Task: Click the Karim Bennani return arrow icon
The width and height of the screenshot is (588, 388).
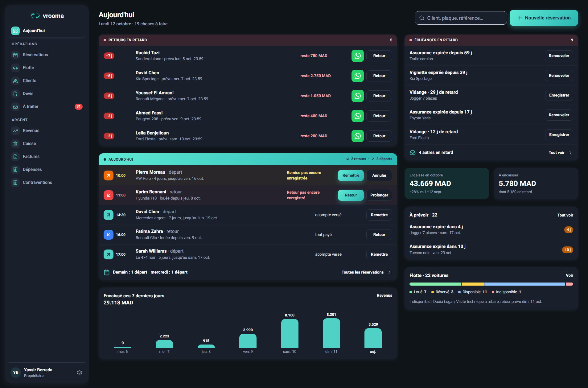Action: pyautogui.click(x=109, y=195)
